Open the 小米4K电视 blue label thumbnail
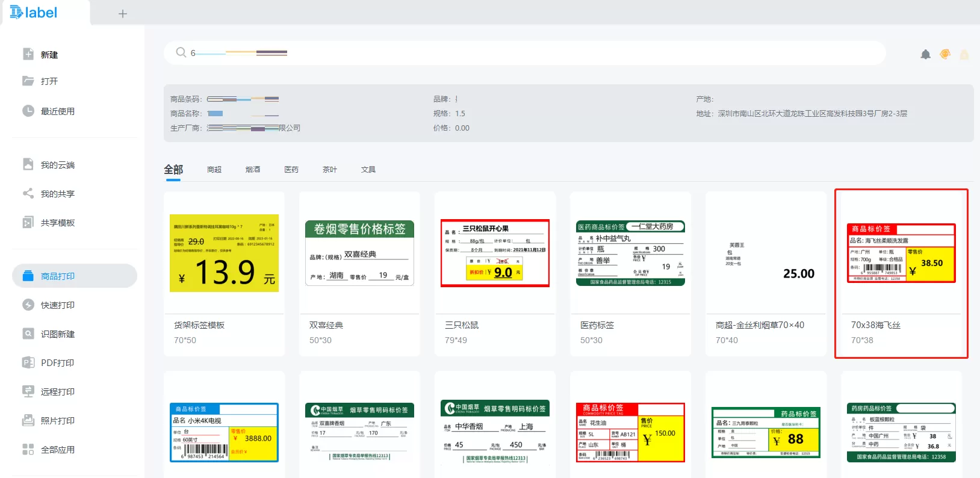The width and height of the screenshot is (980, 478). pos(224,432)
